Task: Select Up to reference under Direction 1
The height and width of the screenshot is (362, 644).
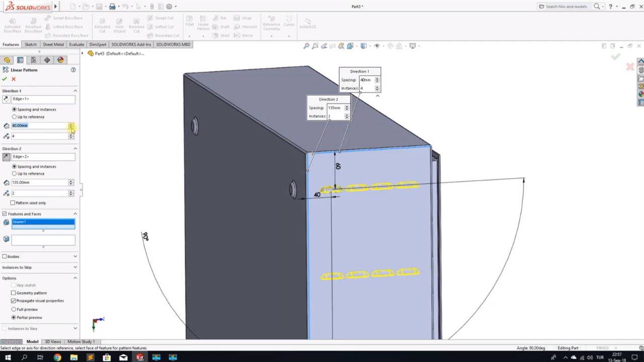Action: click(14, 117)
